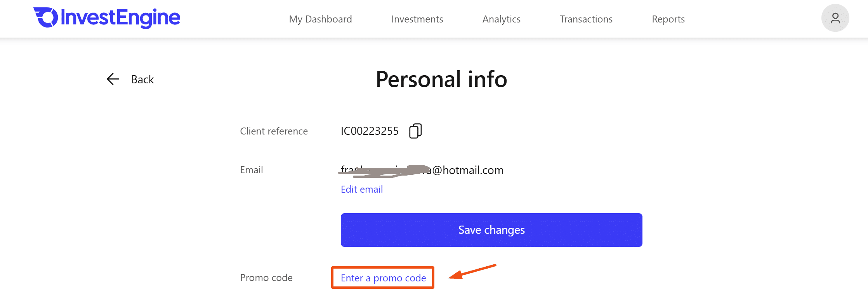Click the left-pointing back arrow icon
This screenshot has height=300, width=868.
click(x=113, y=79)
